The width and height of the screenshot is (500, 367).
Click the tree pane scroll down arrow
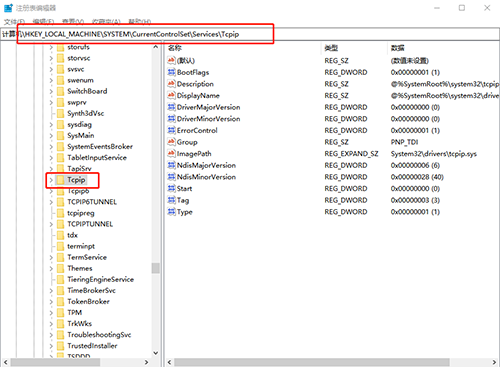pos(155,353)
